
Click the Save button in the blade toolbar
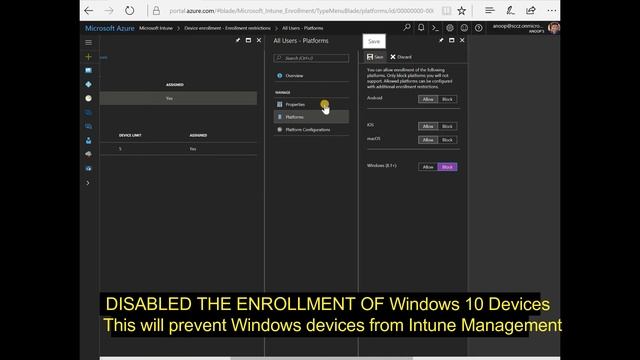click(x=375, y=57)
